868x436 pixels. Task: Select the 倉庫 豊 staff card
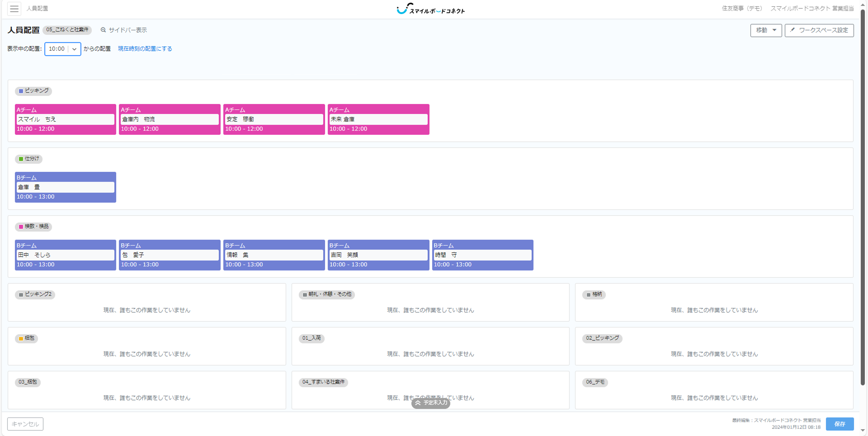click(x=65, y=187)
